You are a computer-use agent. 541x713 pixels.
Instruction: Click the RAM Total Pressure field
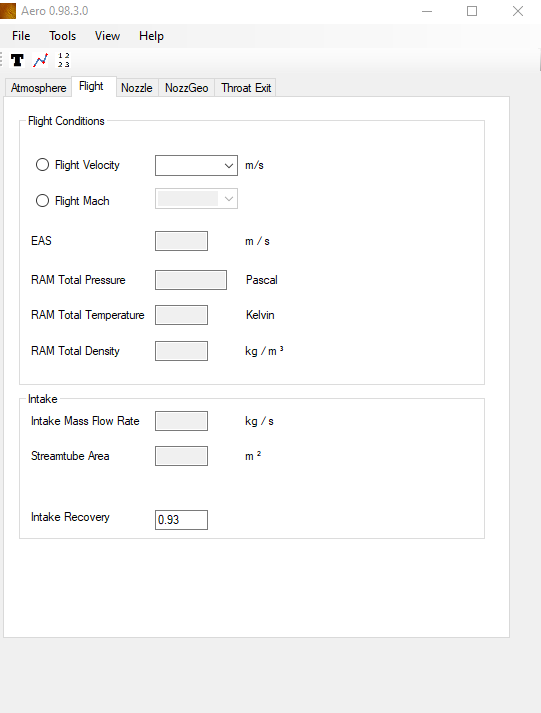pyautogui.click(x=191, y=280)
